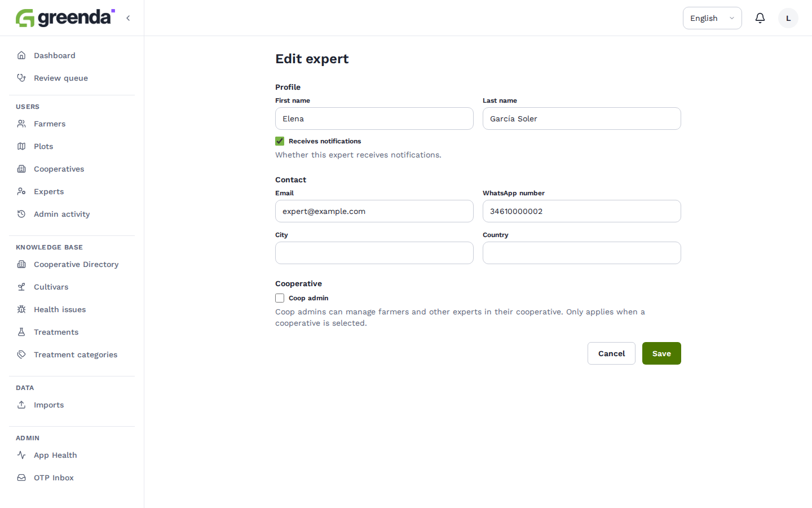
Task: Click the WhatsApp number field
Action: (x=582, y=211)
